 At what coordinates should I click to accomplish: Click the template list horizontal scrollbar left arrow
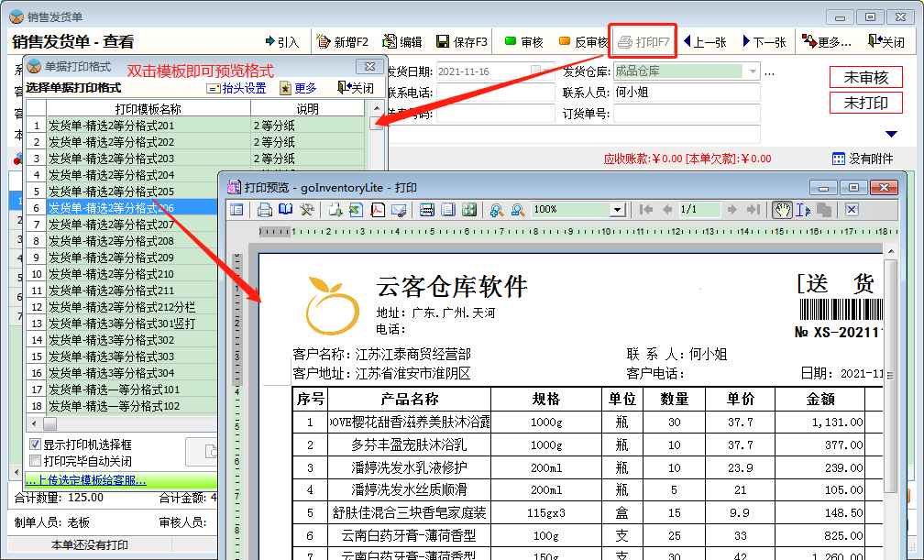click(x=34, y=423)
